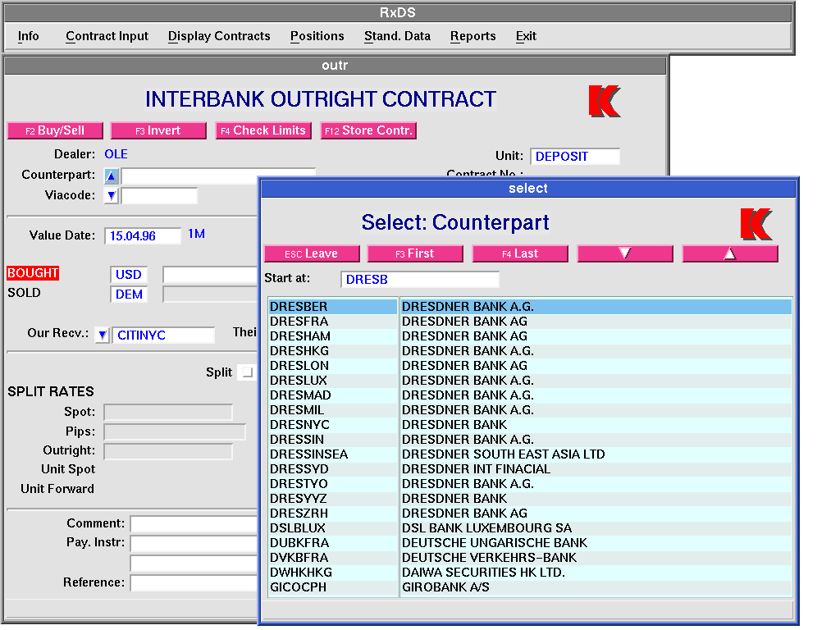This screenshot has height=630, width=840.
Task: Click the page-up triangle button in select dialog
Action: tap(730, 253)
